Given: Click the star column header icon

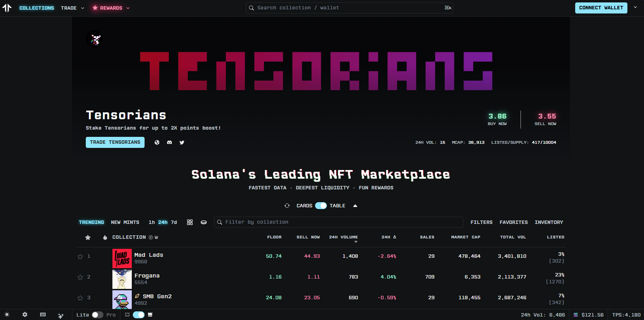Looking at the screenshot, I should [x=88, y=237].
